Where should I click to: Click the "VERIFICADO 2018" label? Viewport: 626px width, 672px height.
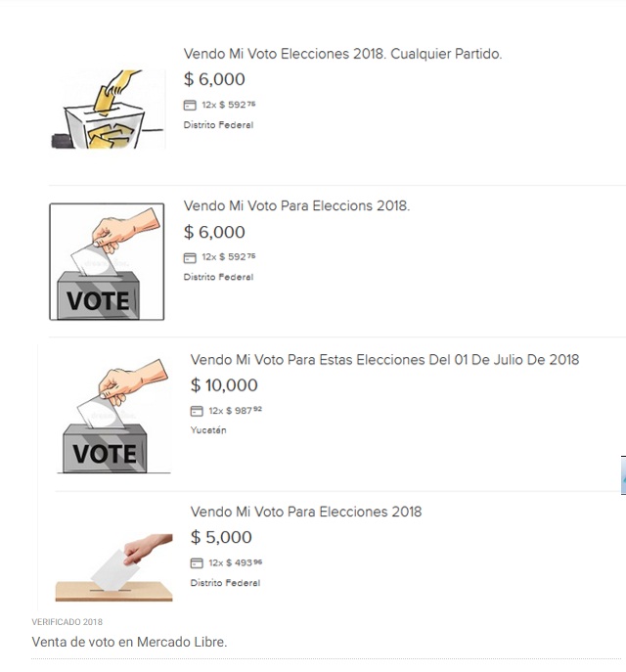[x=67, y=622]
